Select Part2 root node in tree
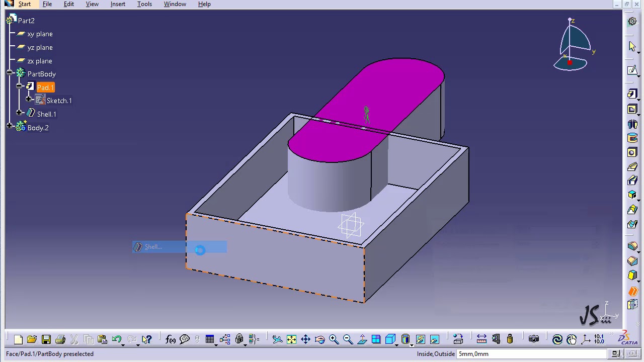The image size is (644, 362). coord(26,21)
